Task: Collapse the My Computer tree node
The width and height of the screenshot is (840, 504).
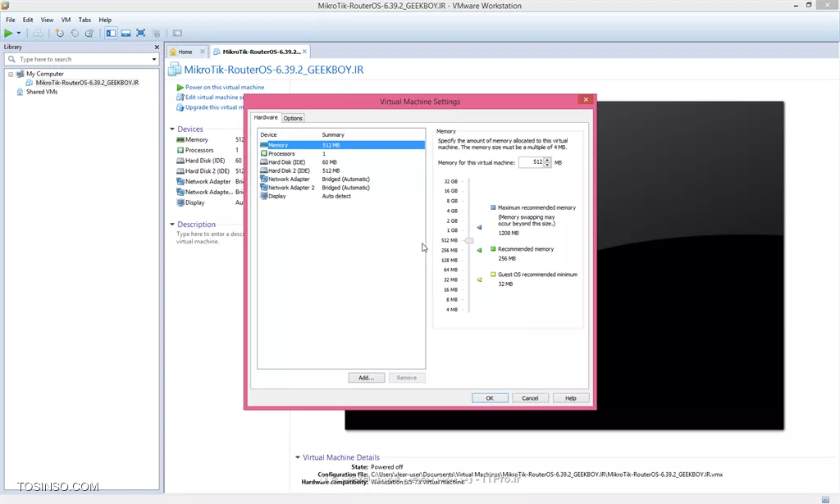Action: click(x=11, y=74)
